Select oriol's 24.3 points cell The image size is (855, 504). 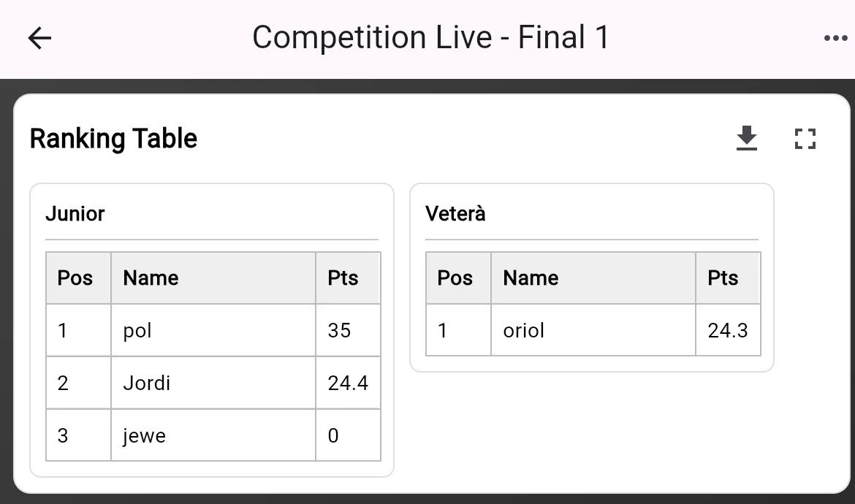[x=727, y=330]
